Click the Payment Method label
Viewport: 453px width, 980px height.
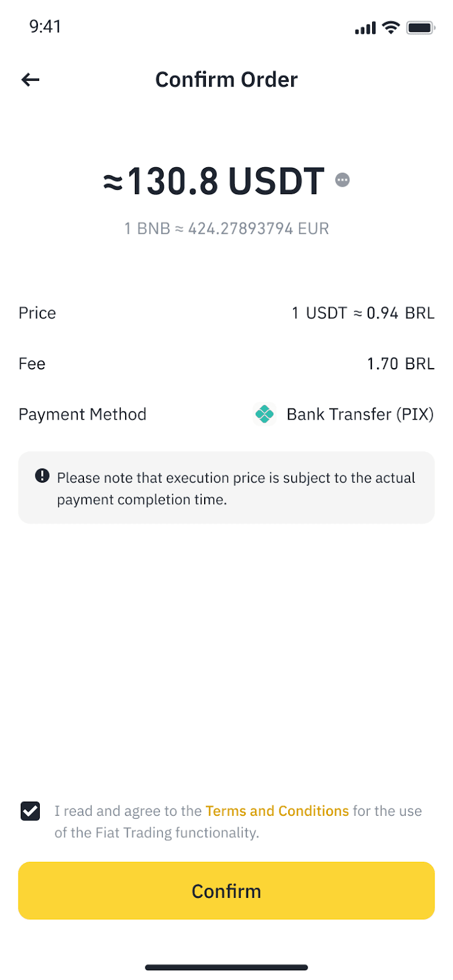[x=82, y=415]
